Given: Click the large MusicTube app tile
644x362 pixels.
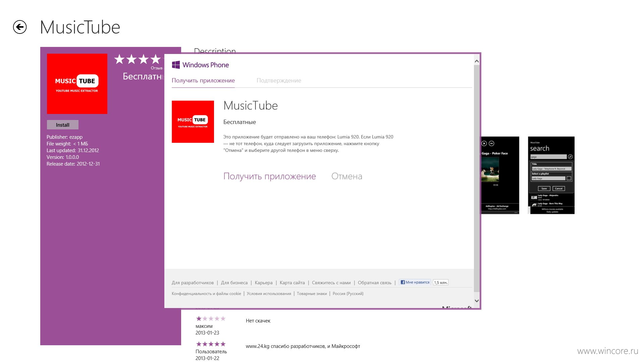Looking at the screenshot, I should click(x=77, y=84).
